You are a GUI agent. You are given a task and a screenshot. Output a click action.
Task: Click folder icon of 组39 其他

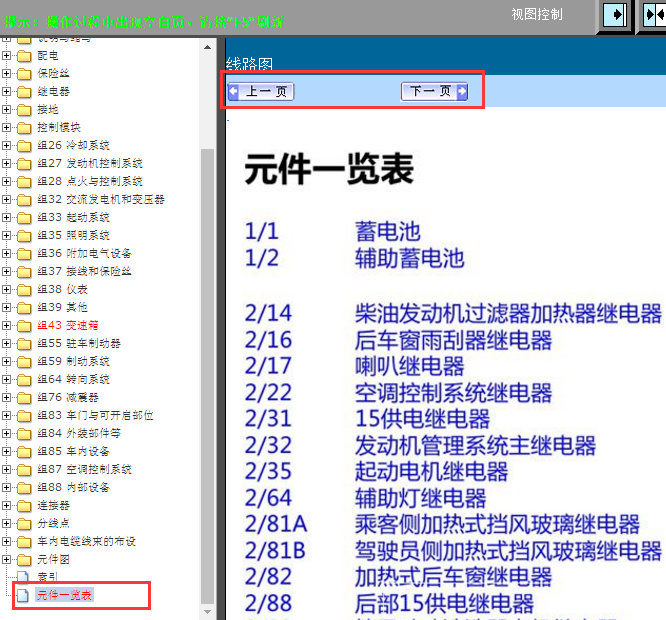[24, 307]
